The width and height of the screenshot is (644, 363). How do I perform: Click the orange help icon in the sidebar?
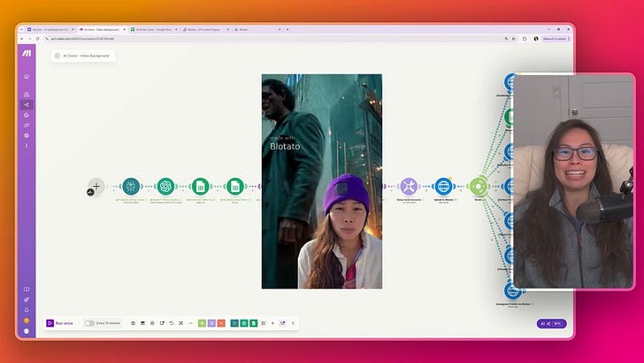[x=27, y=321]
